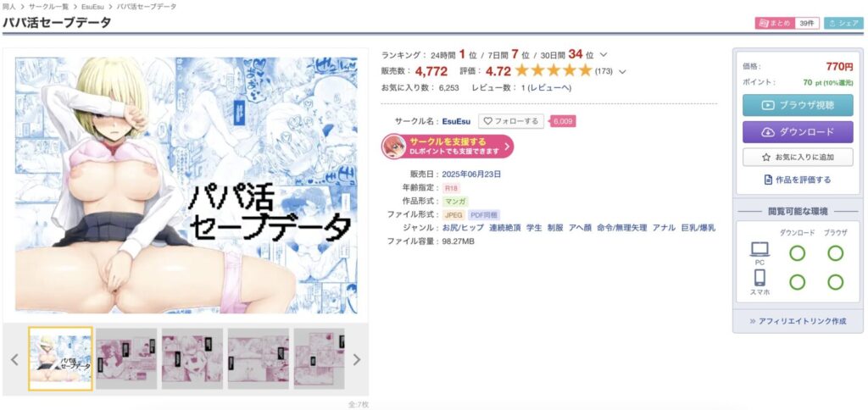The image size is (868, 410).
Task: Open the 作品を評価する link
Action: pos(798,180)
